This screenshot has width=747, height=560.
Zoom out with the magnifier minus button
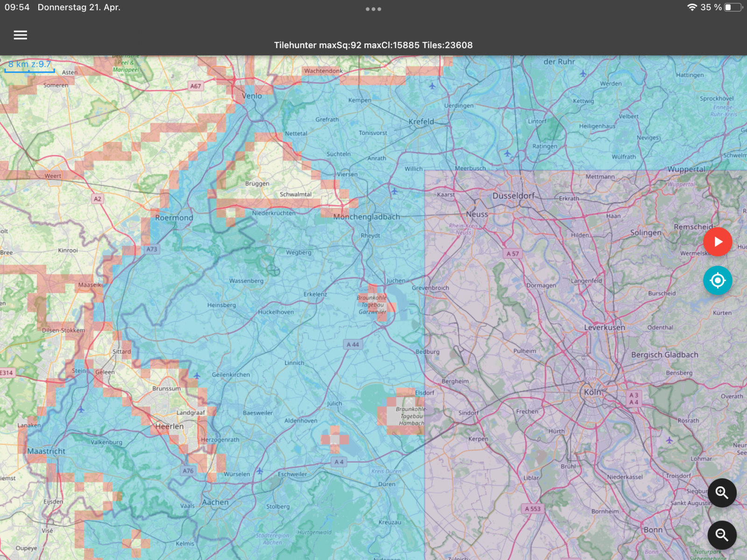[x=722, y=535]
